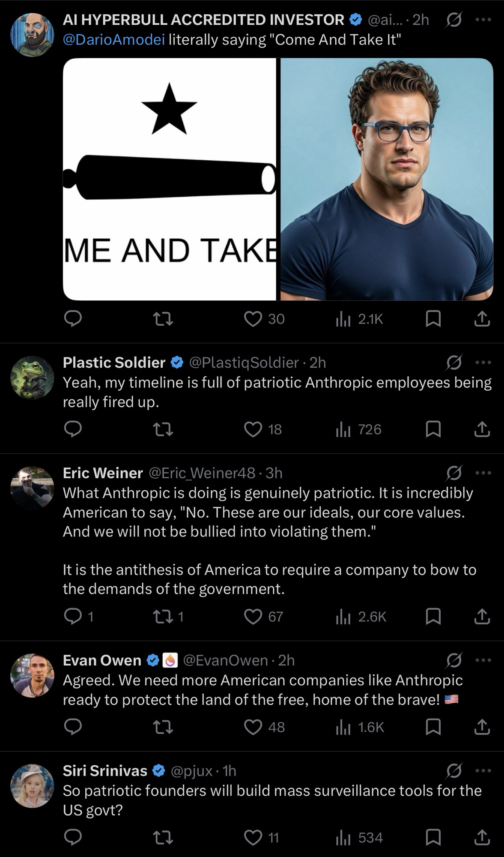Open more options on AI Hyperbull tweet
This screenshot has width=504, height=857.
point(483,20)
